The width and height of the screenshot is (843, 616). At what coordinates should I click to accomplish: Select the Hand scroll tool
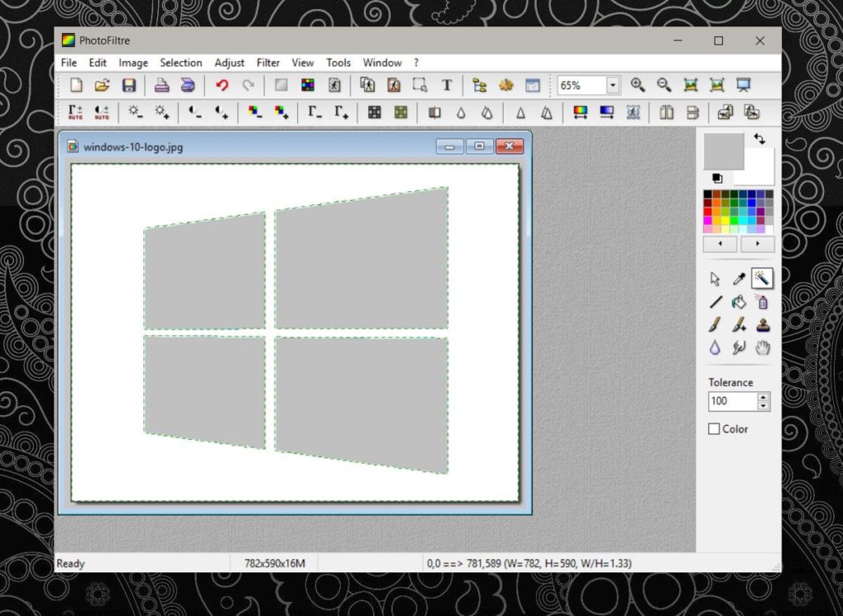tap(761, 348)
